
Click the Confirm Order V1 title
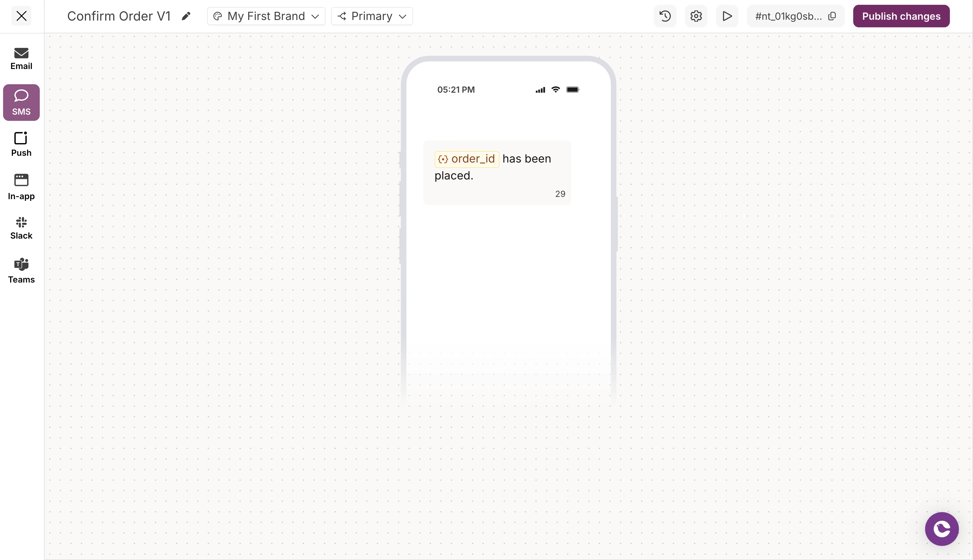(x=119, y=16)
